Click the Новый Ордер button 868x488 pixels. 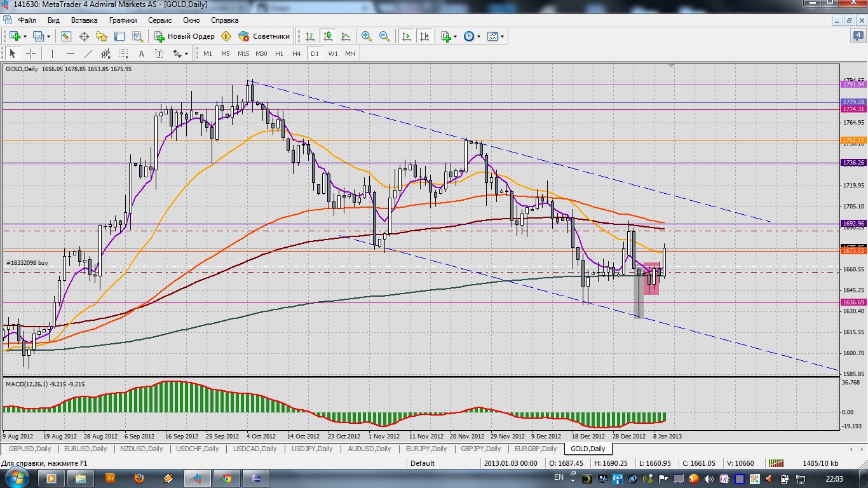click(x=185, y=36)
